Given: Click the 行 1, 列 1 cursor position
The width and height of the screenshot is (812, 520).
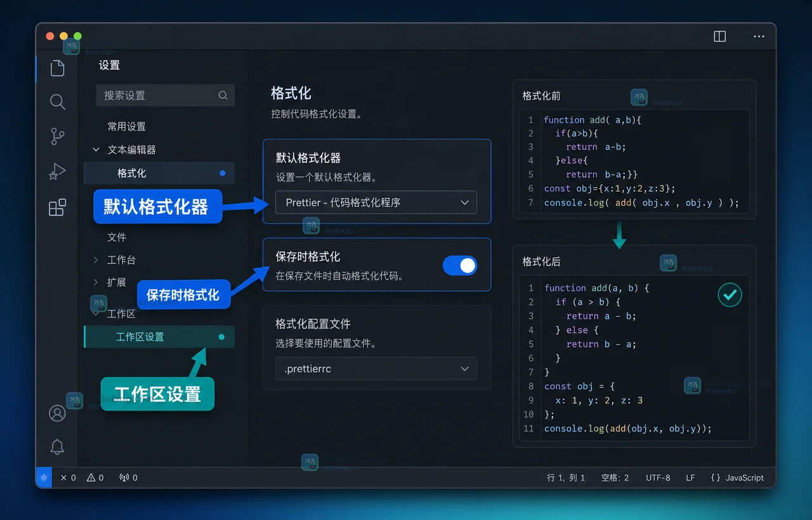Looking at the screenshot, I should click(566, 477).
